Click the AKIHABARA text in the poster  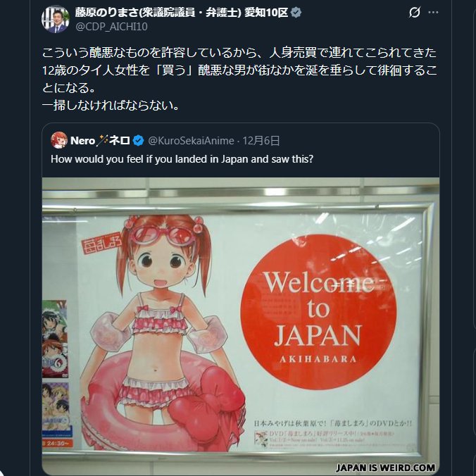tap(318, 359)
